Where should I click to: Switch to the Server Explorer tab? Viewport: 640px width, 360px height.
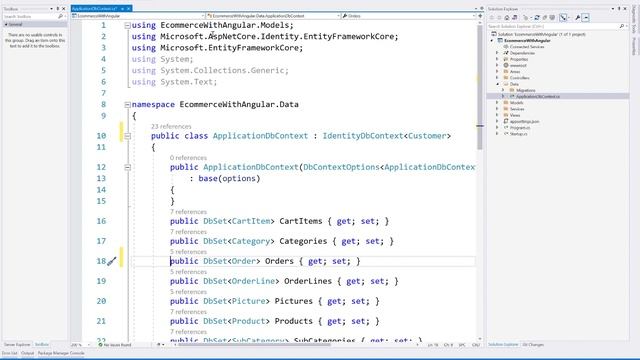click(17, 345)
